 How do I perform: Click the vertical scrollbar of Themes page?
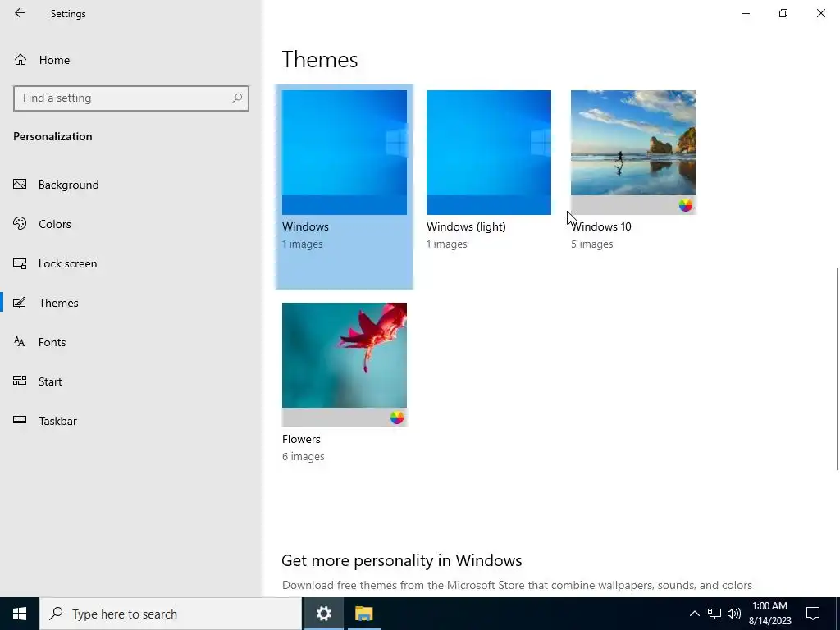click(x=836, y=369)
